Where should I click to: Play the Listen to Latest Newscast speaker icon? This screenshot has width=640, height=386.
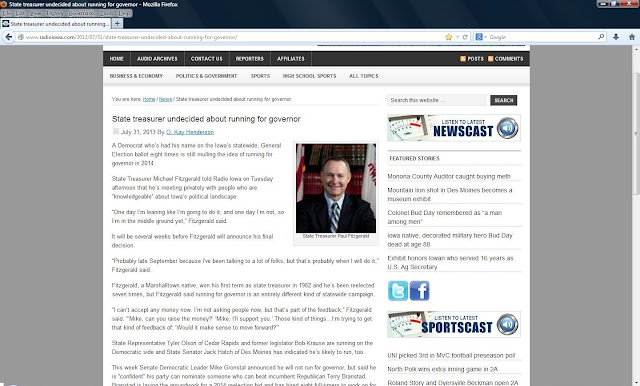tap(507, 128)
